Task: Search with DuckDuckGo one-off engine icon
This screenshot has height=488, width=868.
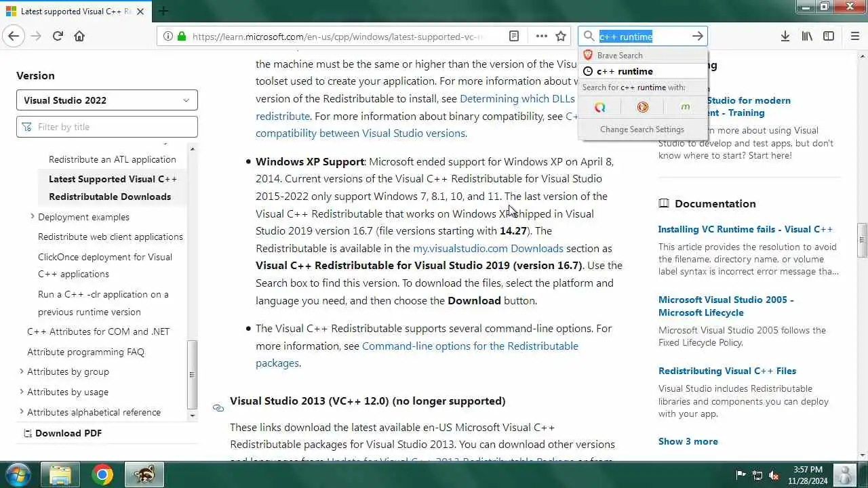Action: click(x=642, y=107)
